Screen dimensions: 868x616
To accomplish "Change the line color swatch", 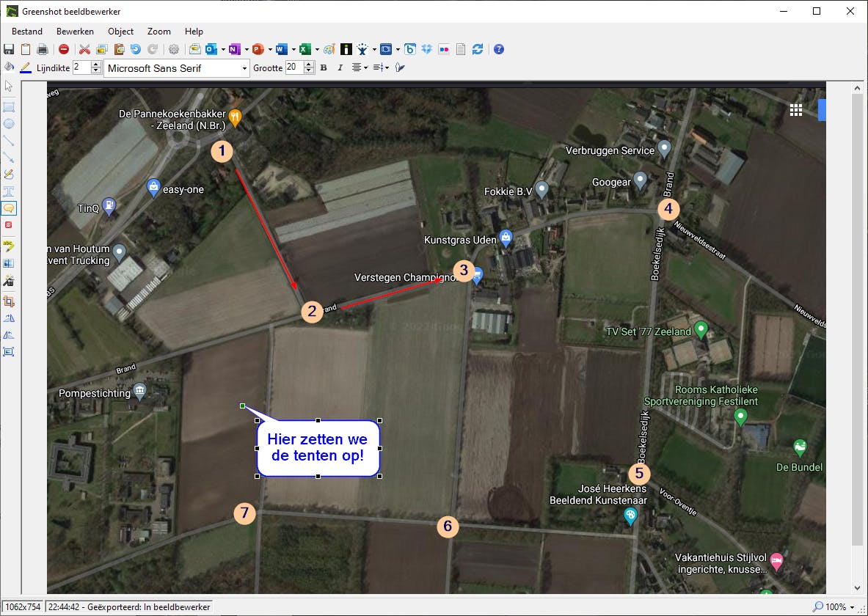I will pos(26,67).
